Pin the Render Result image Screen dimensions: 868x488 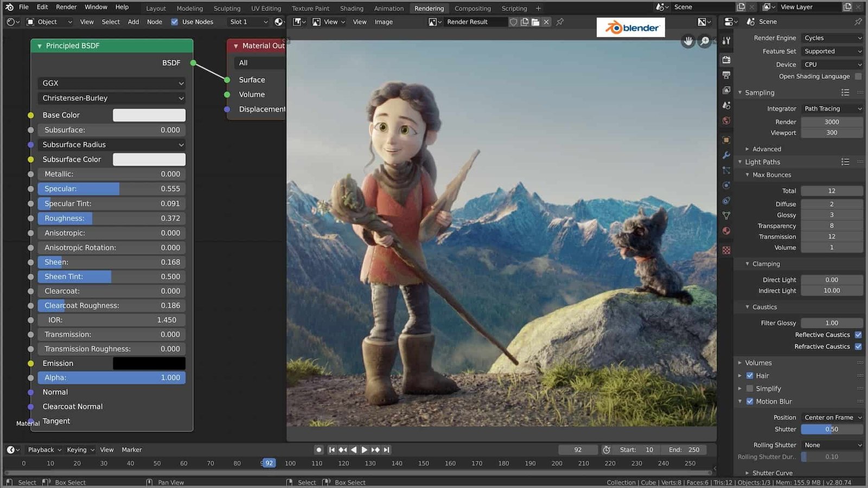(560, 22)
